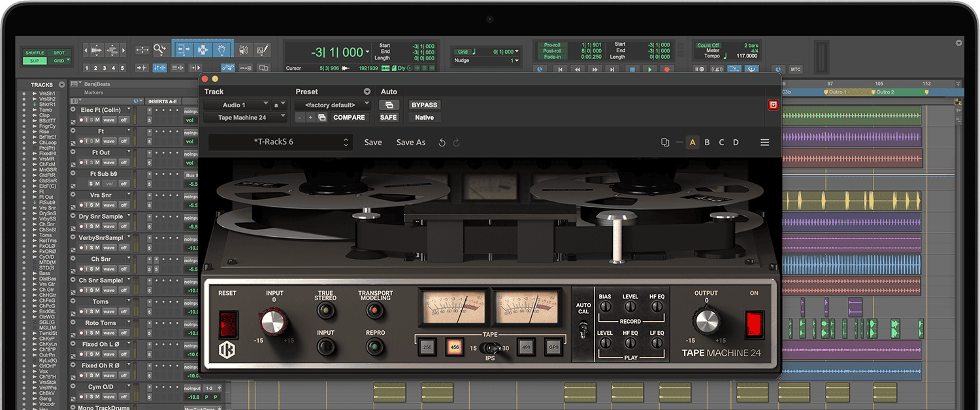Select the Pencil tool

point(262,50)
